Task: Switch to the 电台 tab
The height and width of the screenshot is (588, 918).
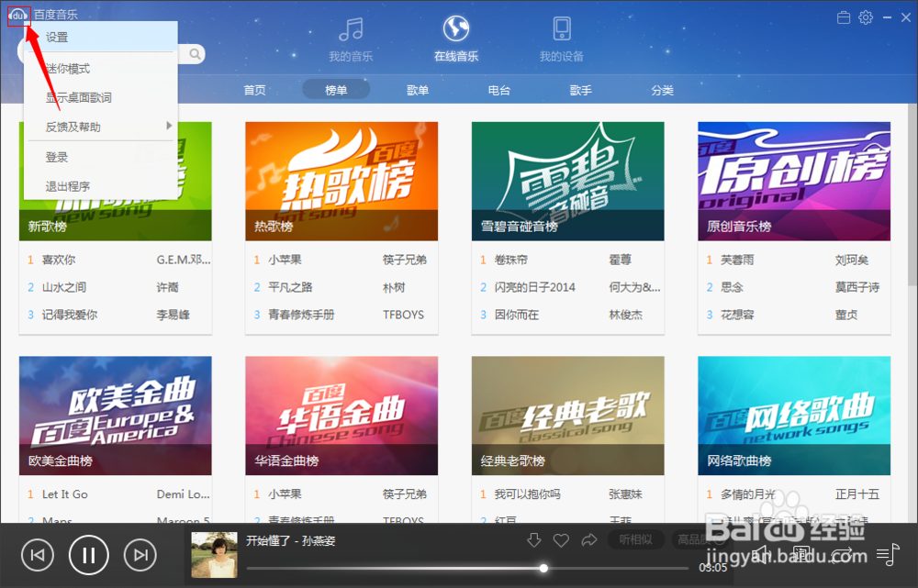Action: (x=498, y=90)
